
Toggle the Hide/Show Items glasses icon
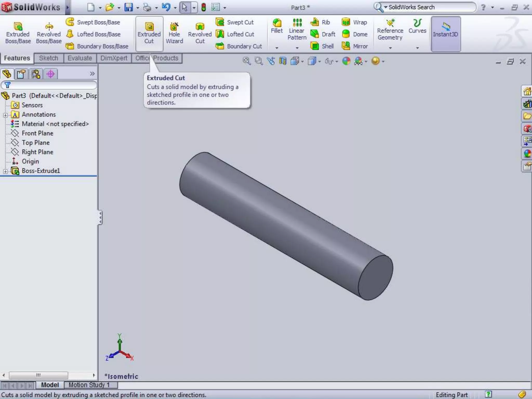(329, 61)
